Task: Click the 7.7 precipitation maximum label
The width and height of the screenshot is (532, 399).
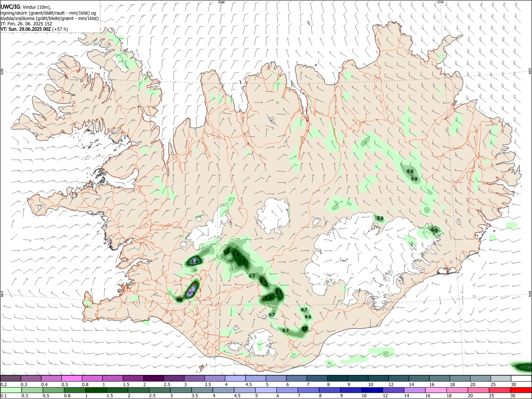Action: click(x=191, y=293)
